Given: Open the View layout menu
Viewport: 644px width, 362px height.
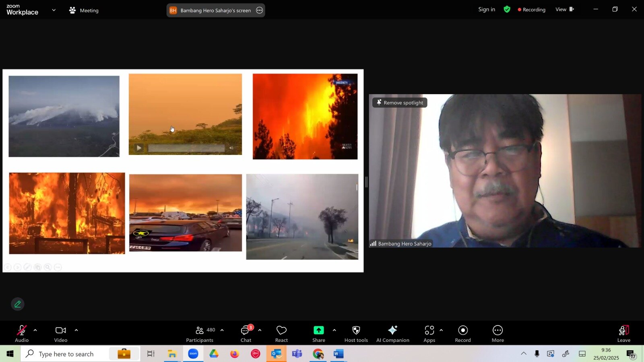Looking at the screenshot, I should 565,9.
